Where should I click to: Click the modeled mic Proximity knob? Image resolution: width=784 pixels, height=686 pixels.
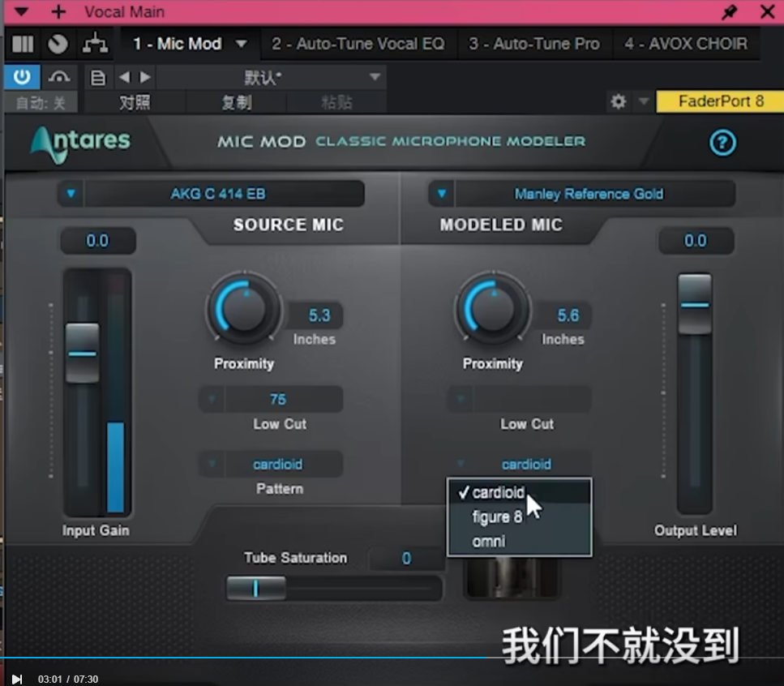pos(492,308)
